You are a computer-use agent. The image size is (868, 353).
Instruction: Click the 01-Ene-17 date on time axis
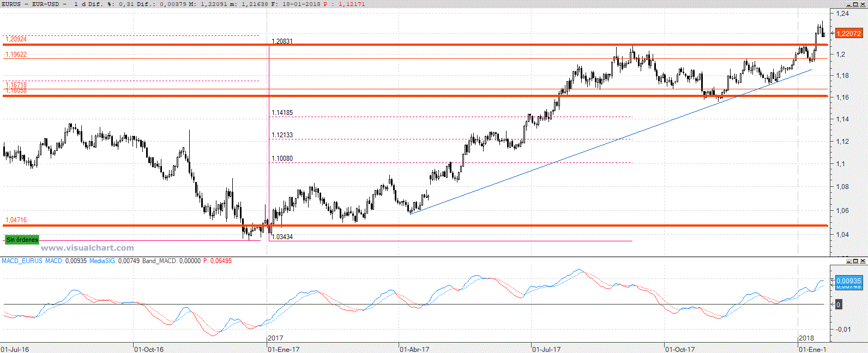point(284,349)
